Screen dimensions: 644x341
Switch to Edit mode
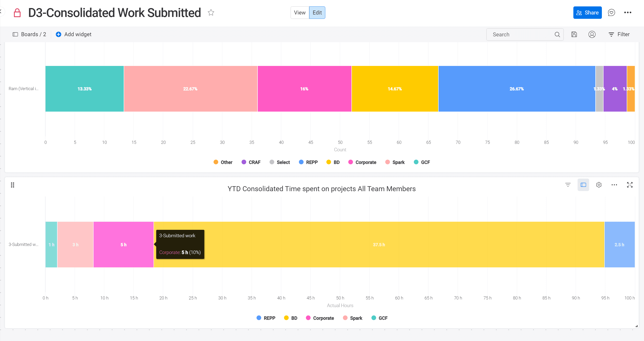(317, 13)
